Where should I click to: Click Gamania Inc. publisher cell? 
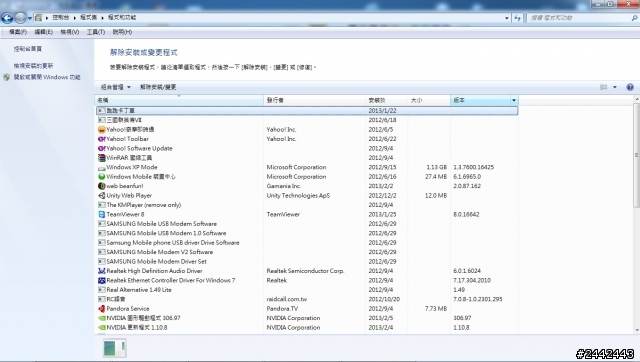click(284, 186)
